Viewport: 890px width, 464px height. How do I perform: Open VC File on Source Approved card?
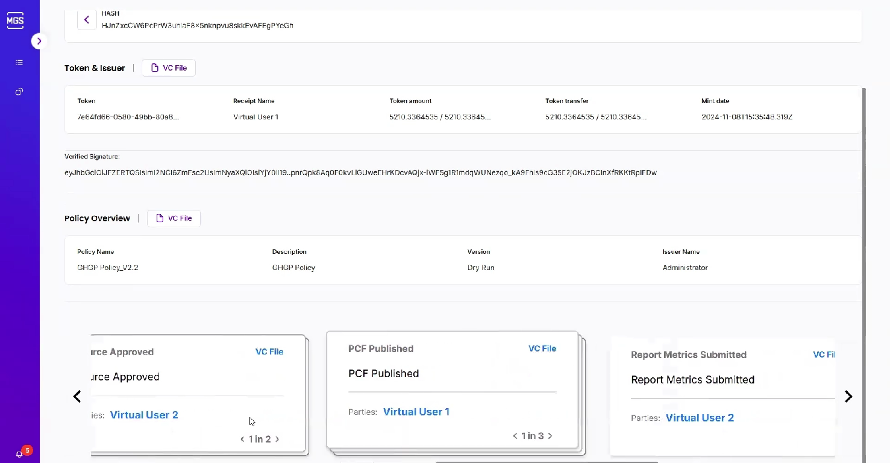coord(269,352)
